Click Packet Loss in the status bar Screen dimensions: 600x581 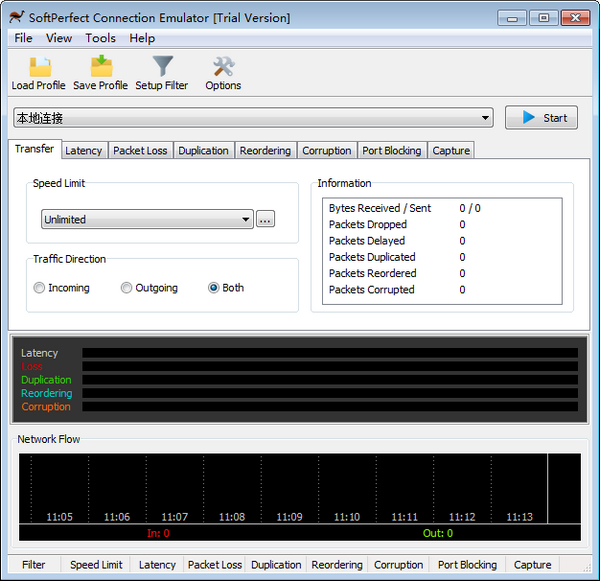215,565
